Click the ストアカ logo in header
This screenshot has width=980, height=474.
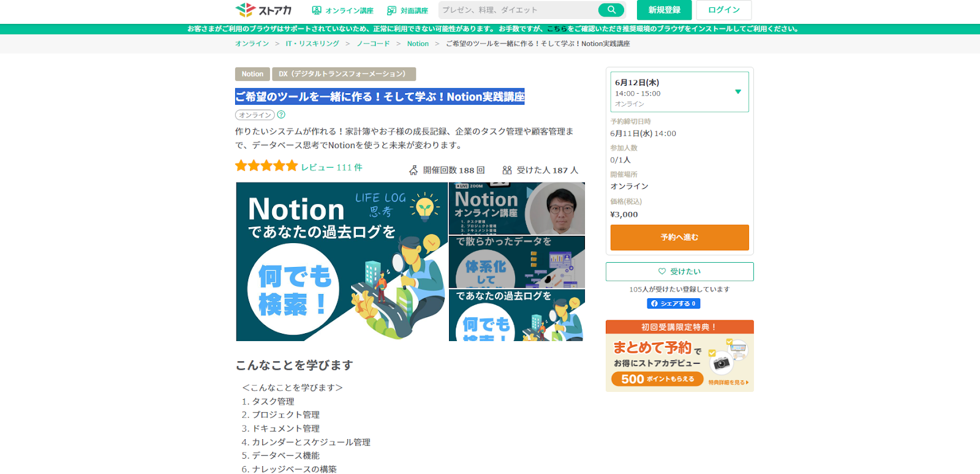(263, 10)
